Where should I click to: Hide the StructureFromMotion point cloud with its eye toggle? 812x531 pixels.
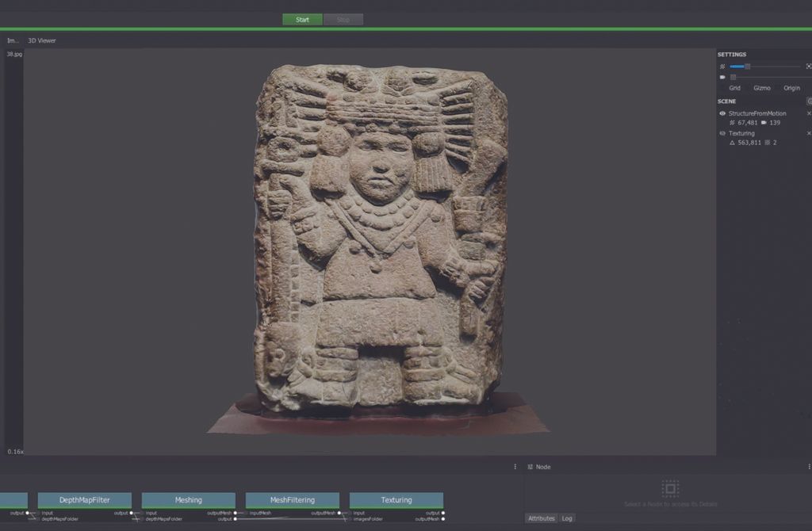(x=722, y=113)
